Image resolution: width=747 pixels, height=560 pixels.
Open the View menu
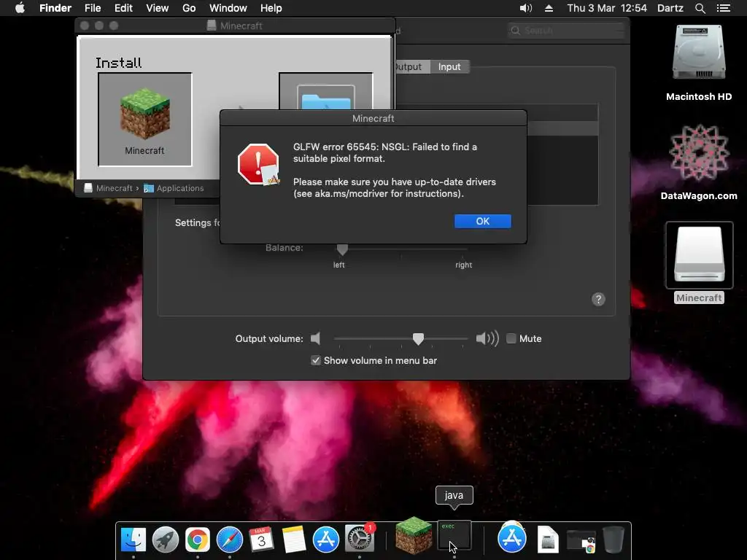pos(158,8)
